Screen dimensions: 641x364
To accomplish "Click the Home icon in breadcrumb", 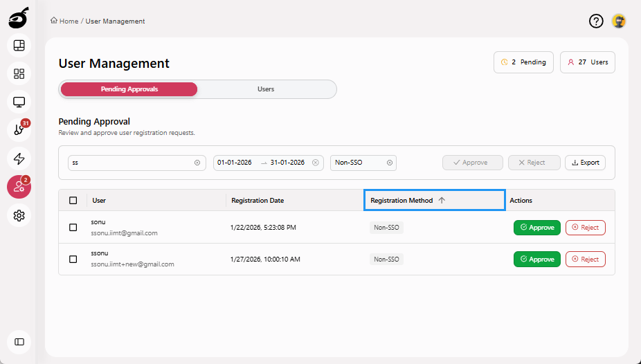I will (x=54, y=21).
